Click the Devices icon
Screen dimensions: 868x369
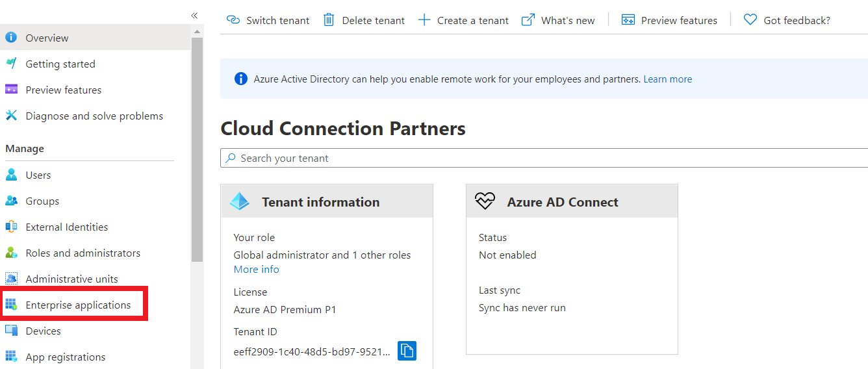coord(11,331)
